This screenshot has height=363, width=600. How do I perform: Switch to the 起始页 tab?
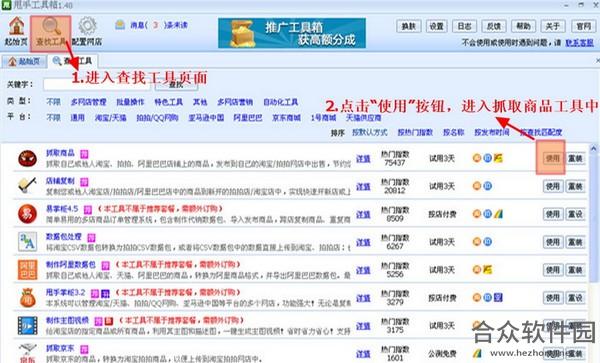click(x=24, y=61)
